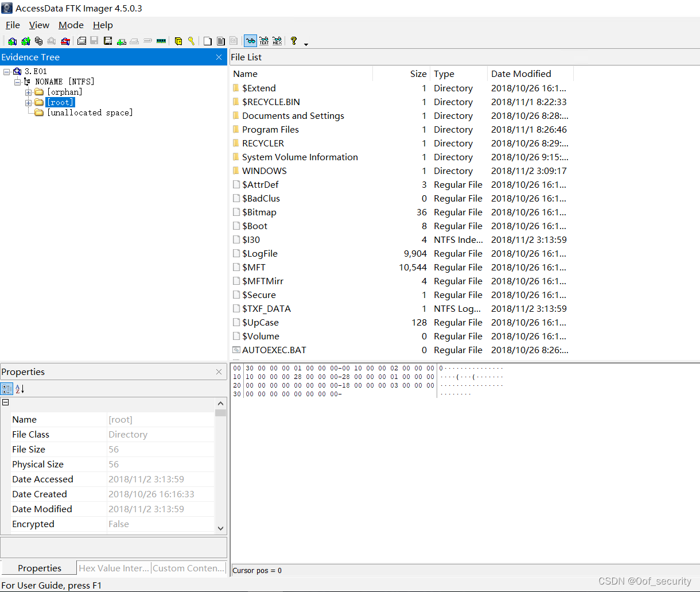
Task: Click the Export File Hash List icon
Action: pos(221,41)
